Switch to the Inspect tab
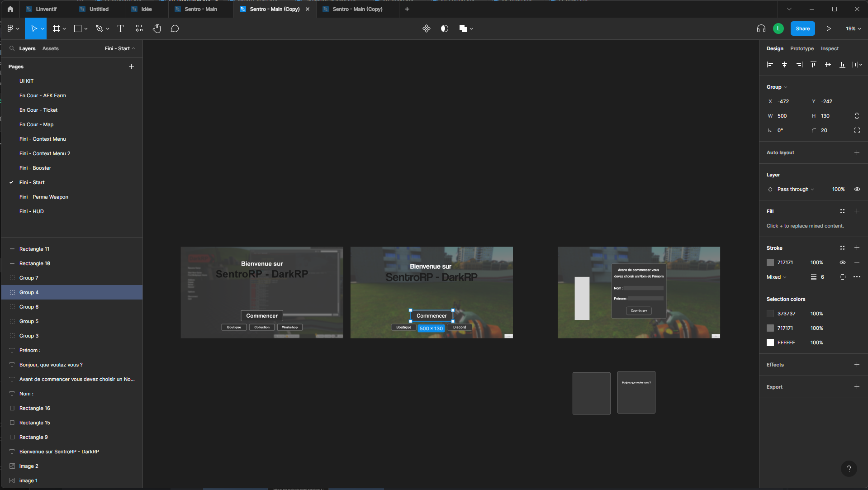Screen dimensions: 868x490 830,48
